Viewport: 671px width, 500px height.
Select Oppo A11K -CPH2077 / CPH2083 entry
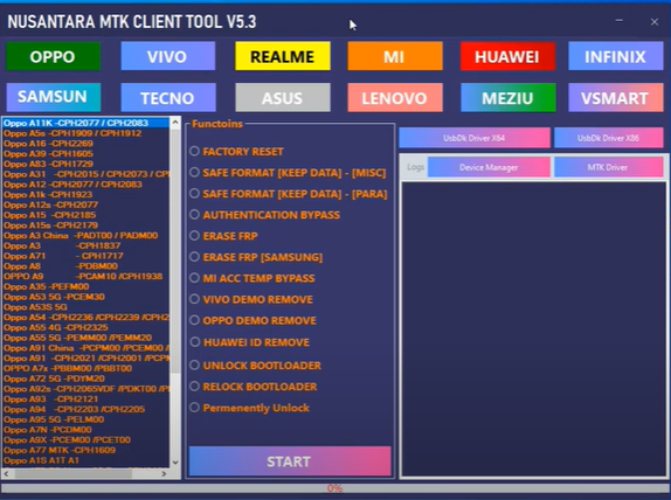pyautogui.click(x=86, y=123)
